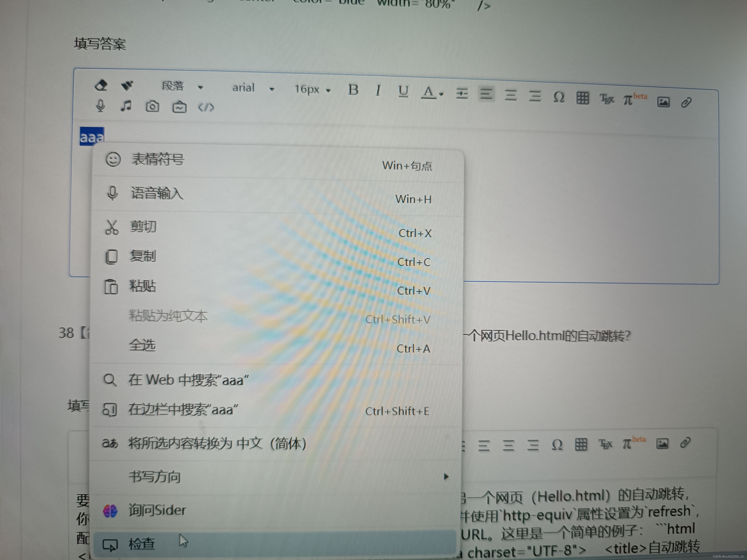Insert special character with Omega icon
Screen dimensions: 747x560
[x=559, y=98]
